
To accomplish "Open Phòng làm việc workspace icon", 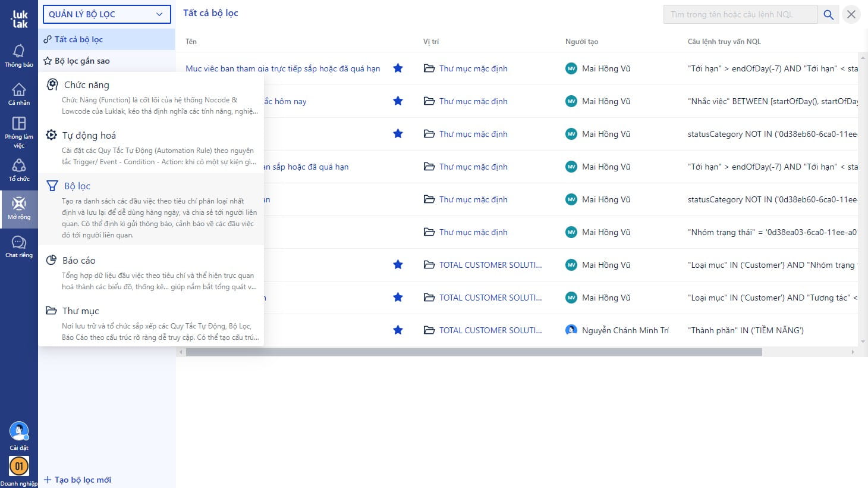I will (x=19, y=124).
